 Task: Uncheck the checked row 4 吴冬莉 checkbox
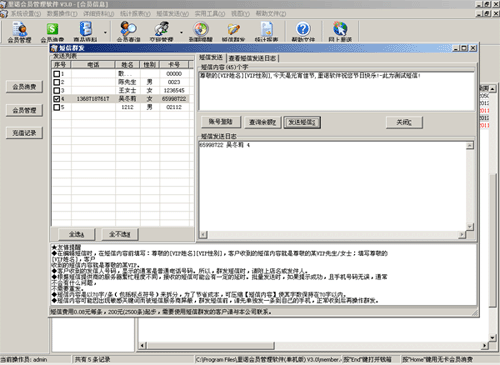pos(57,99)
